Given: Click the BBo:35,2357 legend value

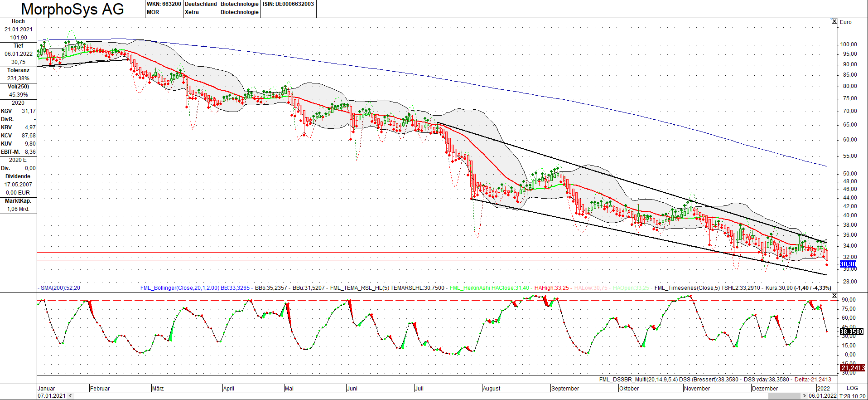Looking at the screenshot, I should [271, 288].
